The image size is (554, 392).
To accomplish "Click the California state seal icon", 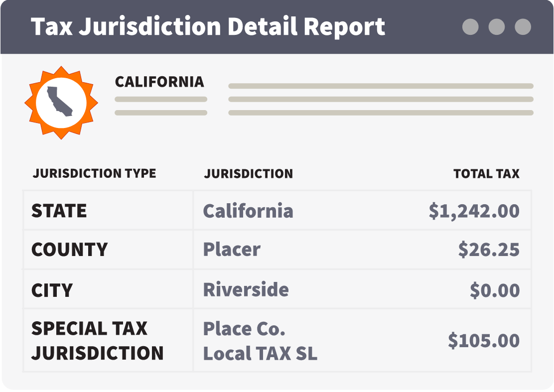I will click(61, 103).
